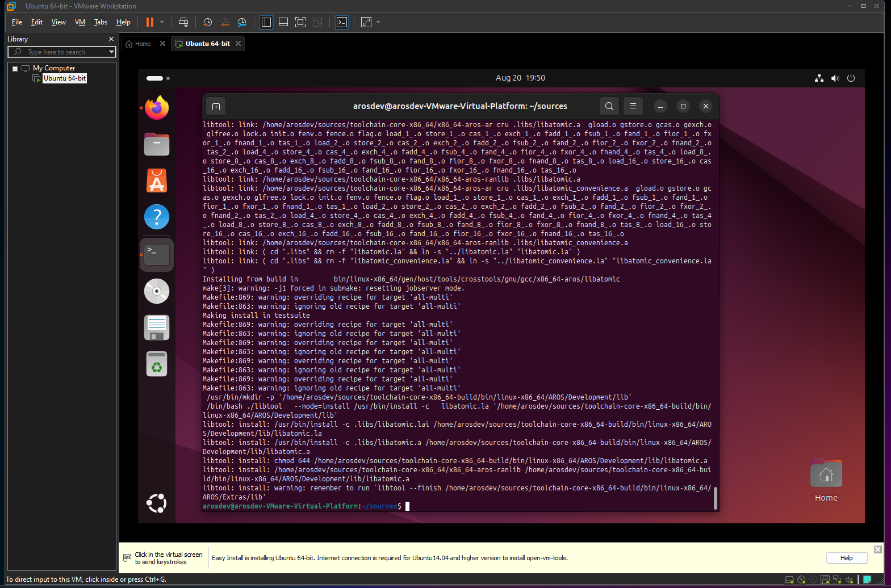
Task: Open the optical disc in the dock
Action: point(157,291)
